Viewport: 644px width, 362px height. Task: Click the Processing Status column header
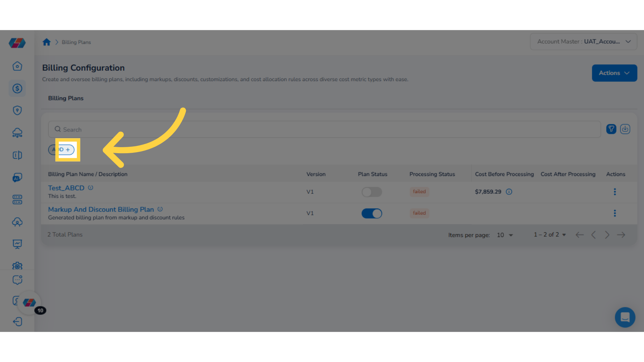tap(432, 174)
